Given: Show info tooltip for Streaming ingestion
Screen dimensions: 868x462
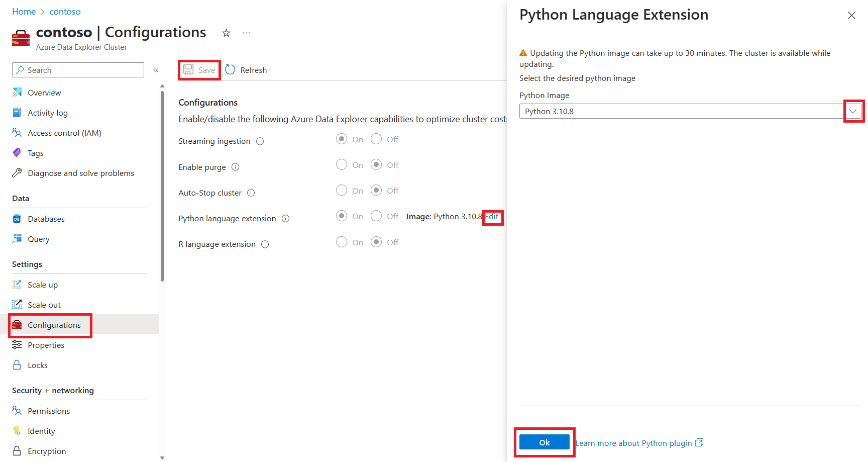Looking at the screenshot, I should pyautogui.click(x=260, y=141).
